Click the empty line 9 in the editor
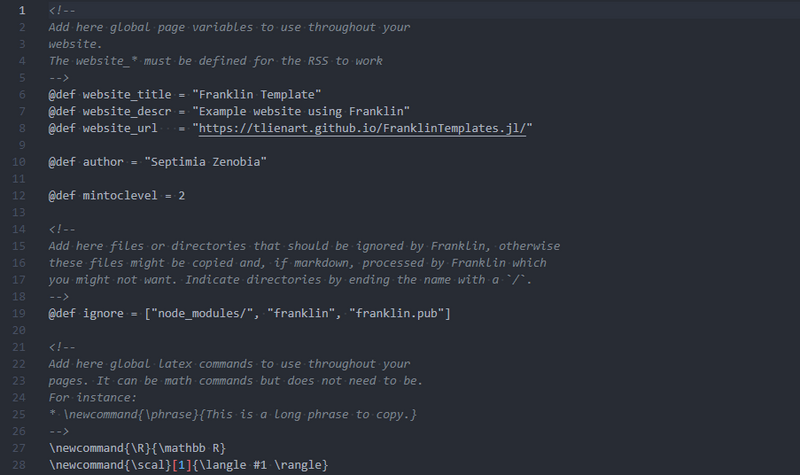 (300, 145)
